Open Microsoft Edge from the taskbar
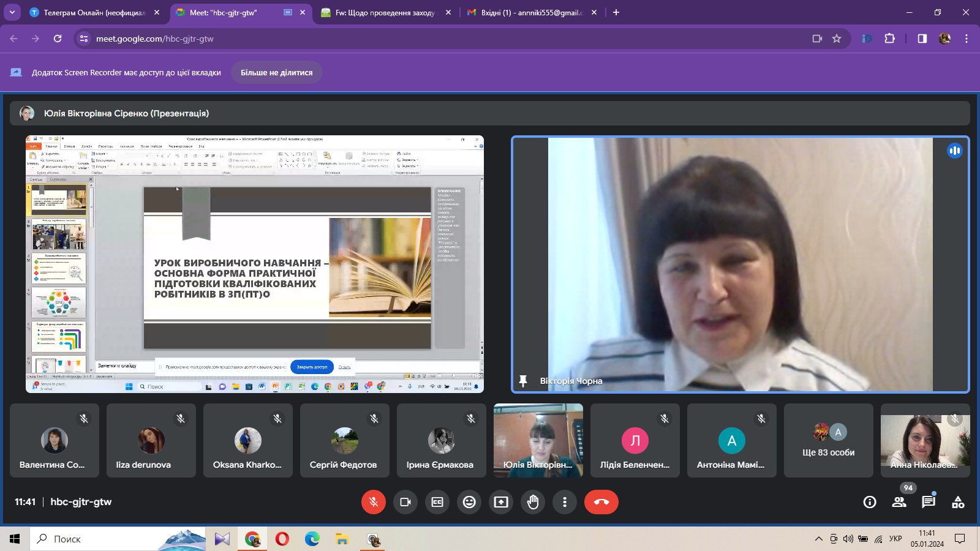 pos(312,539)
